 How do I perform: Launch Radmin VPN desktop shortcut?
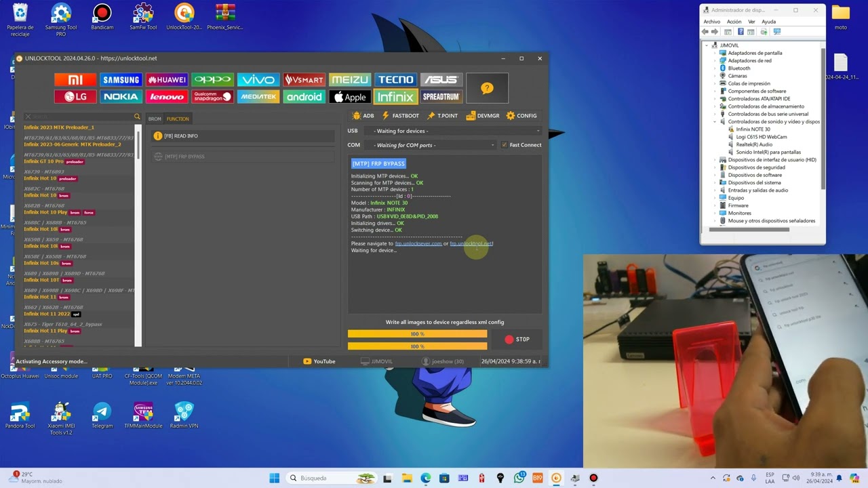coord(184,415)
